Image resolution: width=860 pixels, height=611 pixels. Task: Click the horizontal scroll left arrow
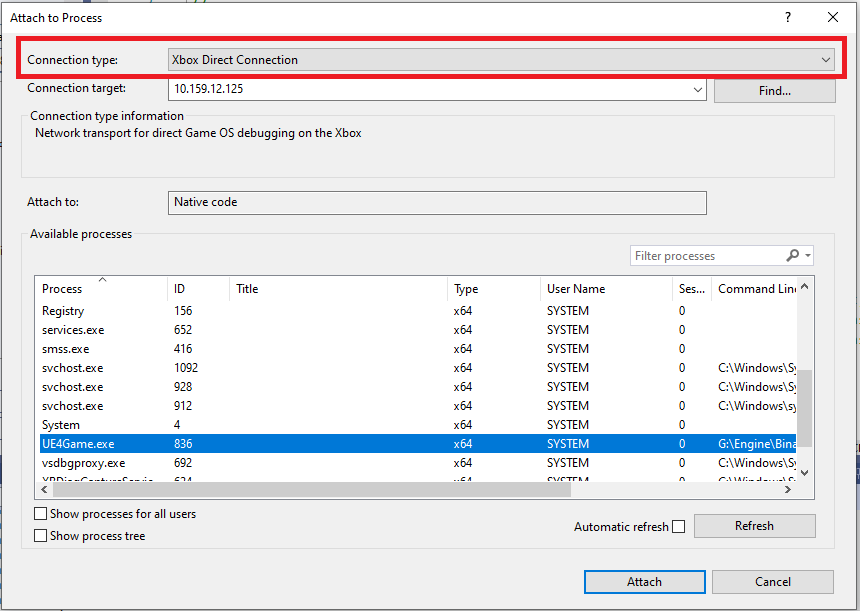44,489
